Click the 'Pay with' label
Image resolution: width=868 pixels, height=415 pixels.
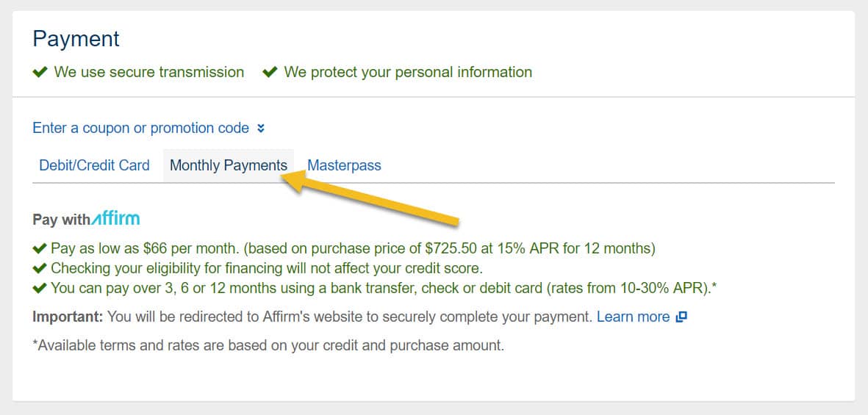click(61, 220)
